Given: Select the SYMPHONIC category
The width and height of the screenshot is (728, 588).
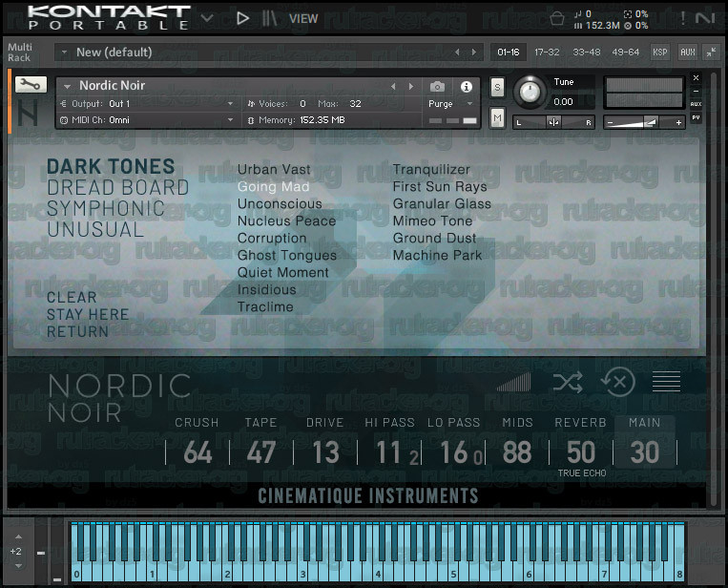Looking at the screenshot, I should (106, 208).
